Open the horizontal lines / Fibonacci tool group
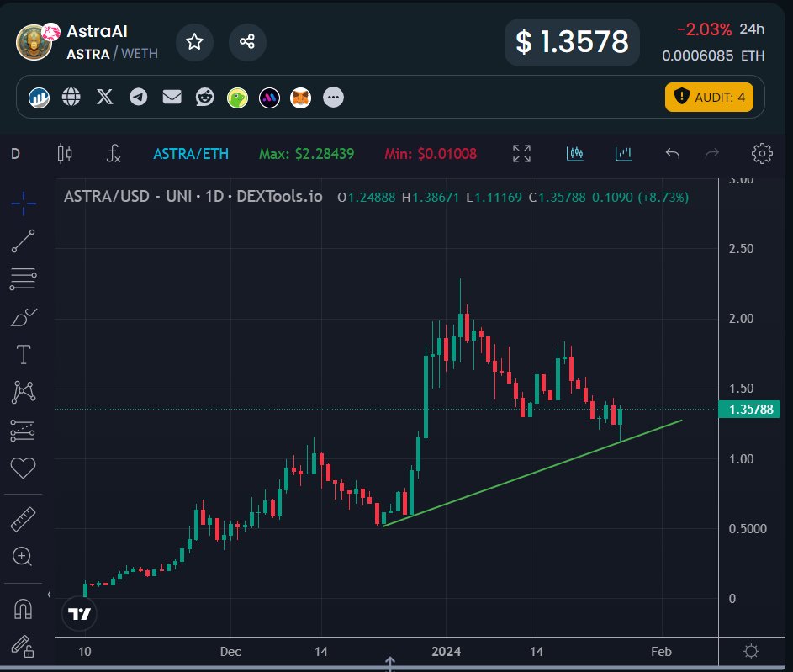The width and height of the screenshot is (793, 672). coord(24,279)
